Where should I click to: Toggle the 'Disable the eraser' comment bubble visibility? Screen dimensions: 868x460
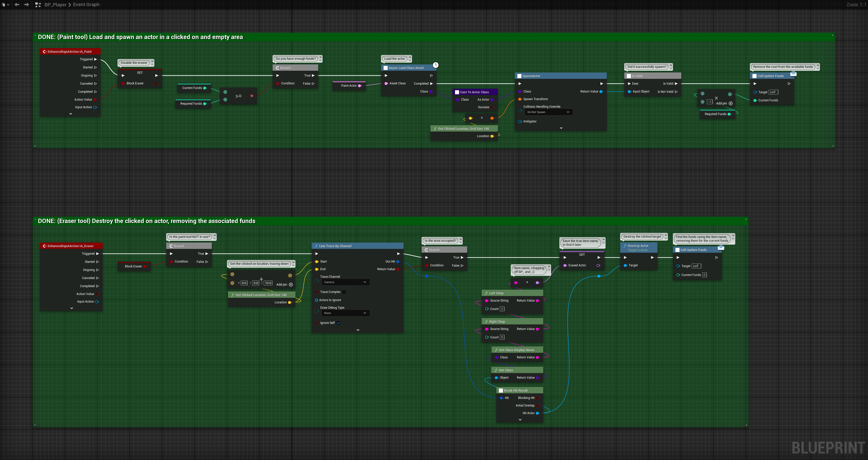[x=152, y=64]
